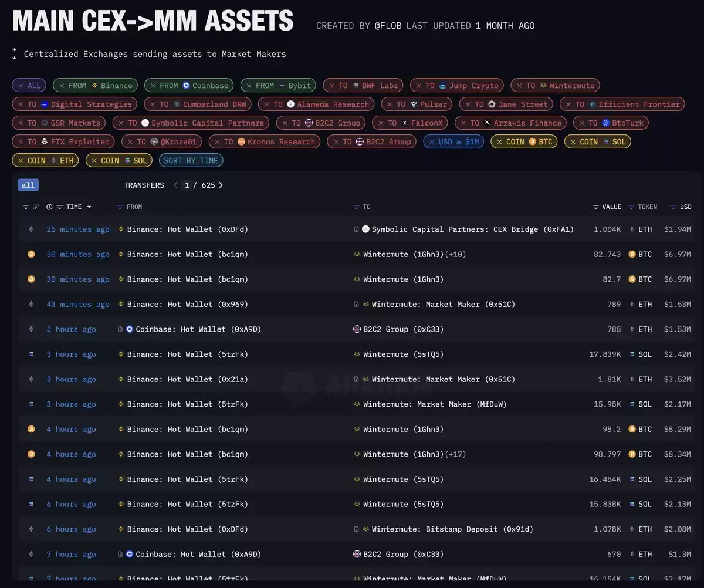The width and height of the screenshot is (704, 588).
Task: Click the Ethereum chain icon in 25 minutes ago row
Action: click(x=31, y=229)
